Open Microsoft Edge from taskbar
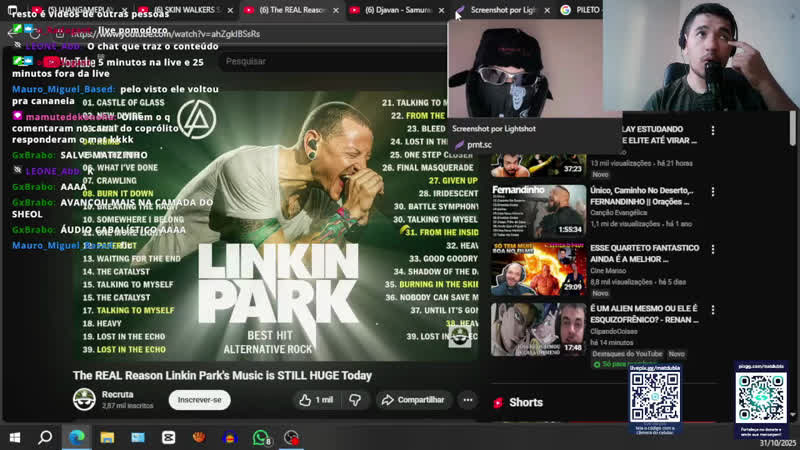The width and height of the screenshot is (800, 450). click(76, 438)
